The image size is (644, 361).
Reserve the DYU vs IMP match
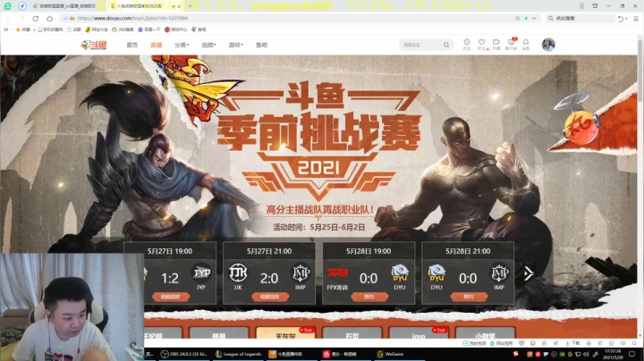(x=468, y=297)
